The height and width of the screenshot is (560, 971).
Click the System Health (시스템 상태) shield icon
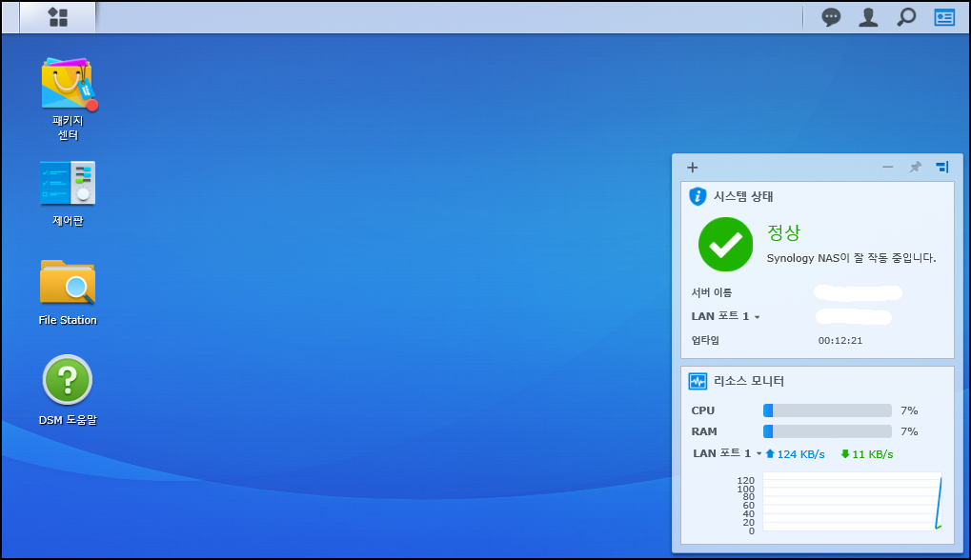[698, 196]
